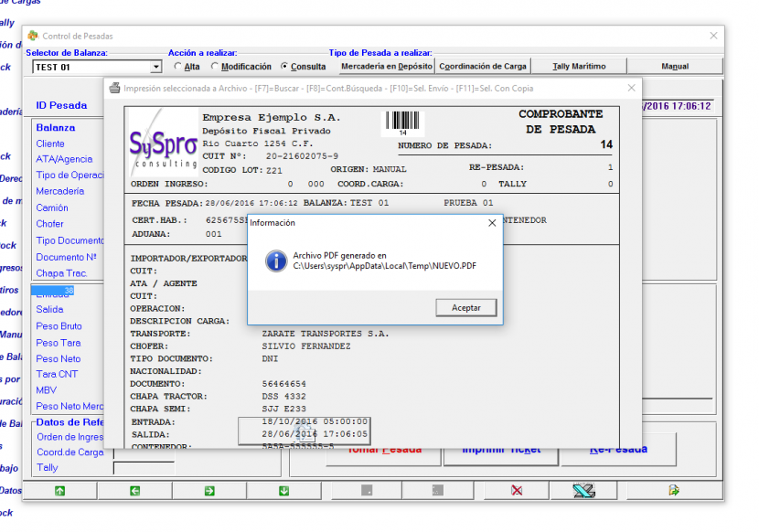The width and height of the screenshot is (759, 532).
Task: Advance to the next record with the right arrow
Action: (209, 491)
